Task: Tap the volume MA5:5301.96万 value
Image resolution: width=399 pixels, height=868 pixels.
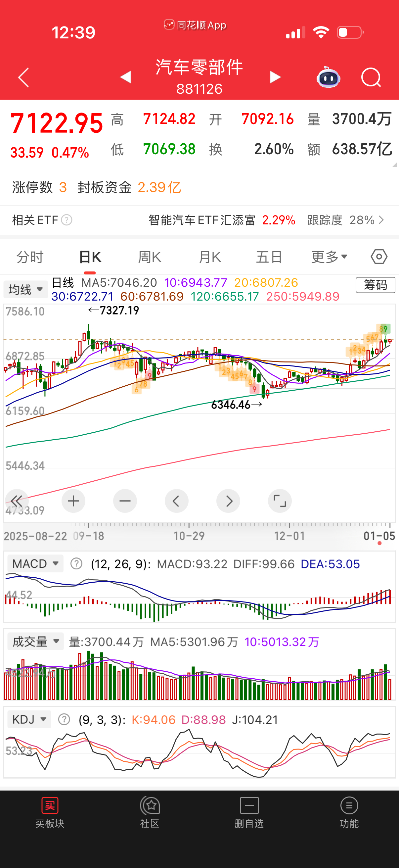Action: pos(194,642)
